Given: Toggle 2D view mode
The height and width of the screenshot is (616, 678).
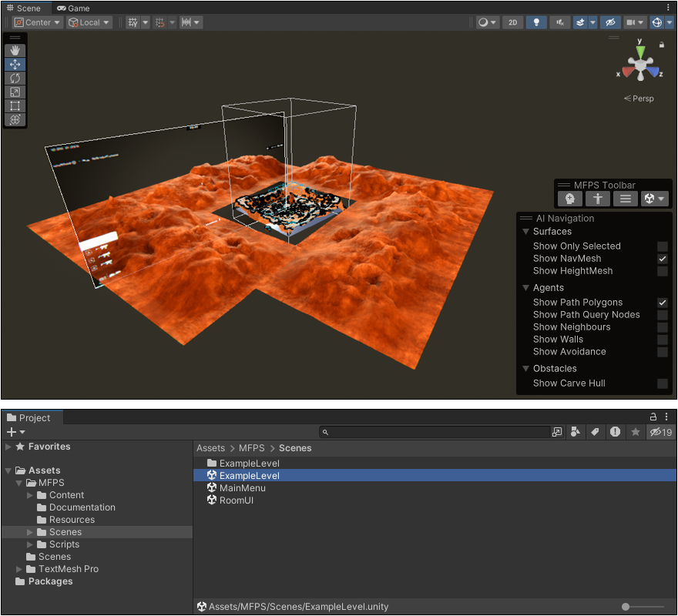Looking at the screenshot, I should click(x=512, y=22).
